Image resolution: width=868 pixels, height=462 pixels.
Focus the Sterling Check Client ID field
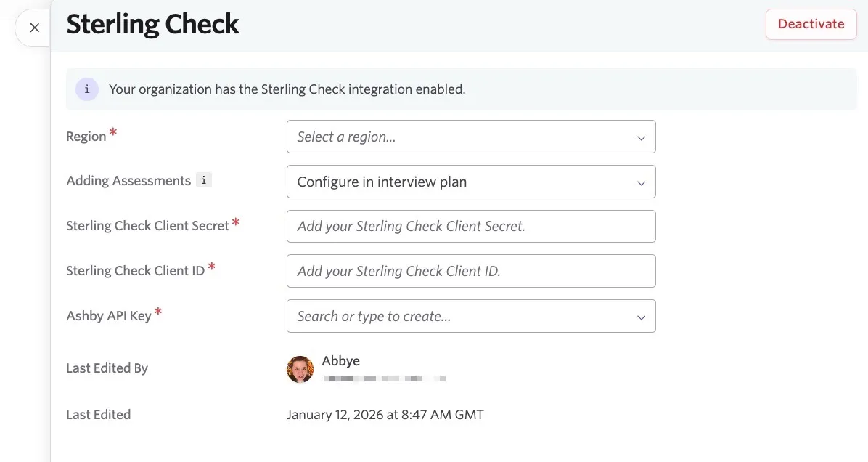[471, 271]
